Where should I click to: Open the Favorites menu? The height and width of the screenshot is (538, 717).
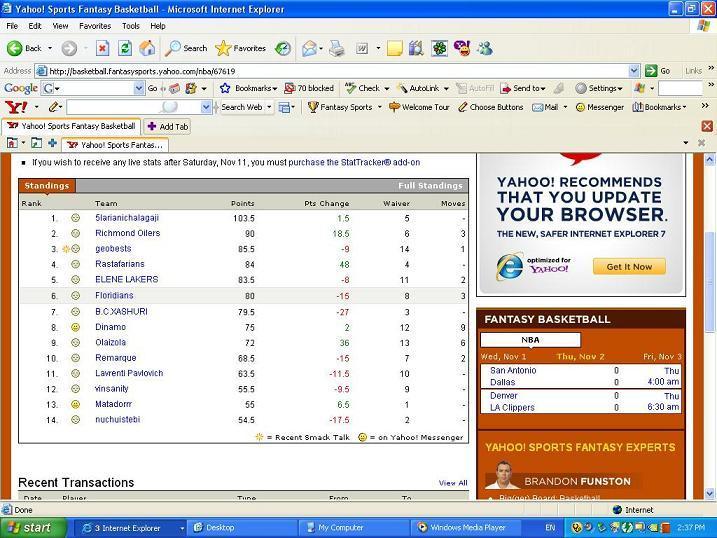[95, 26]
